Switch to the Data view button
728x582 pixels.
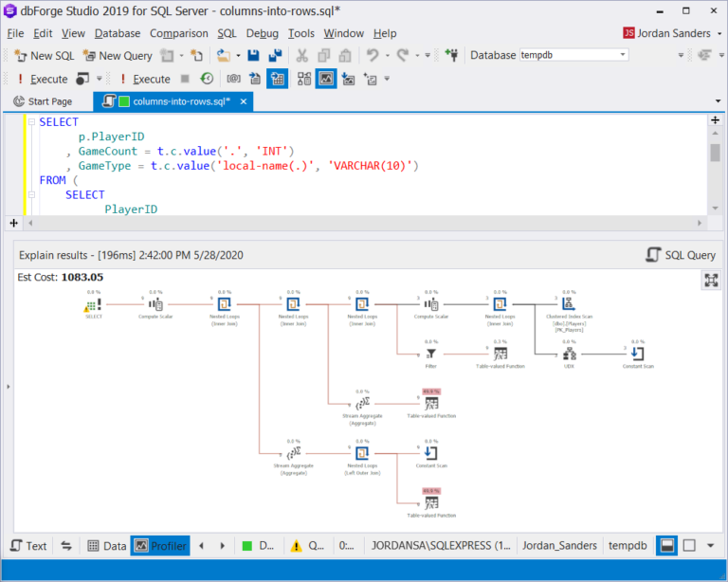point(106,546)
